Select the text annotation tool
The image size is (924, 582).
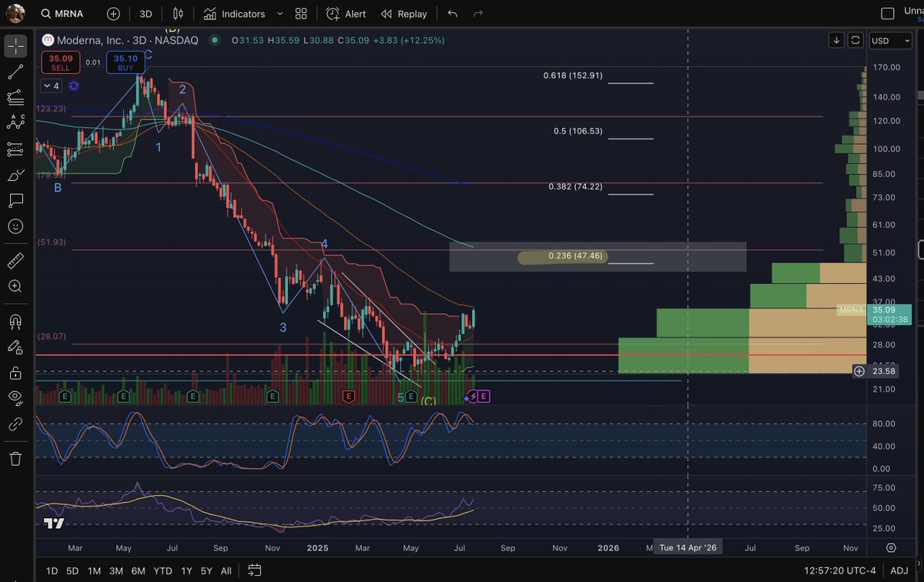[x=15, y=200]
